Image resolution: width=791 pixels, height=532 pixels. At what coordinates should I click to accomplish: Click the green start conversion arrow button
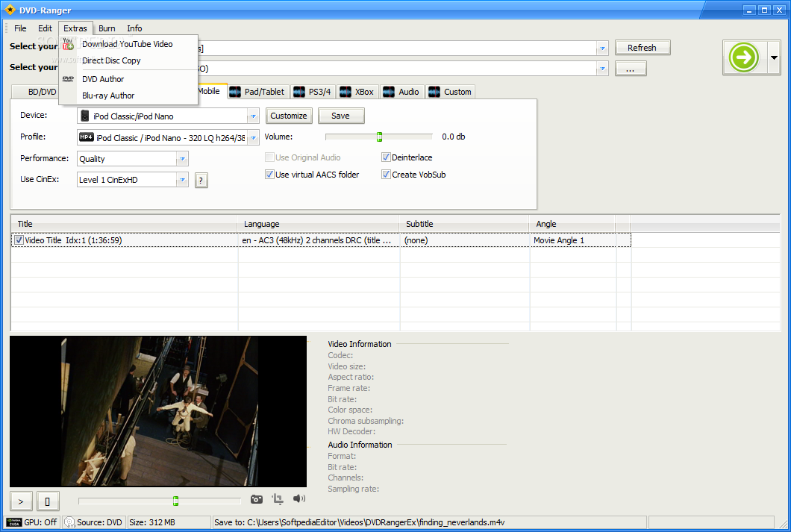pos(743,57)
